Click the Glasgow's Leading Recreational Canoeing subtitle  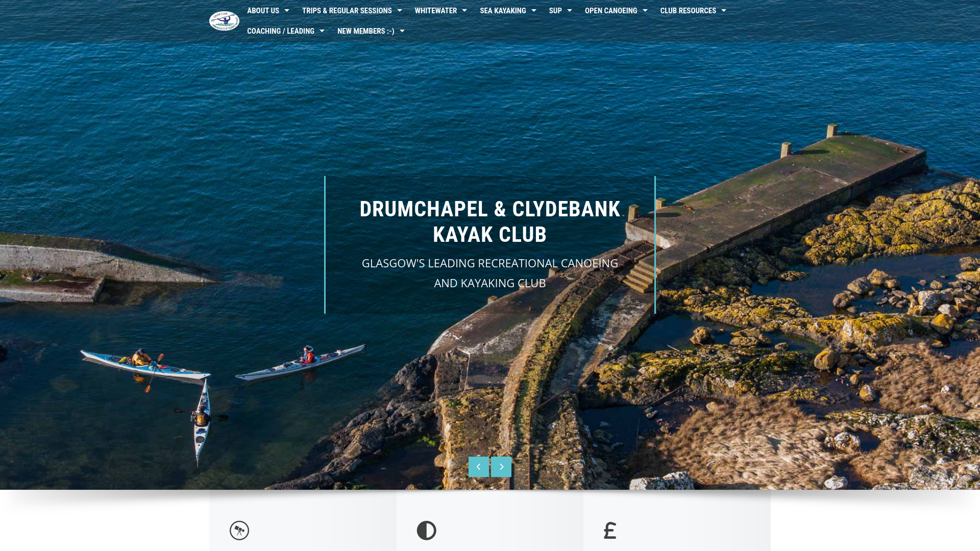pyautogui.click(x=490, y=273)
